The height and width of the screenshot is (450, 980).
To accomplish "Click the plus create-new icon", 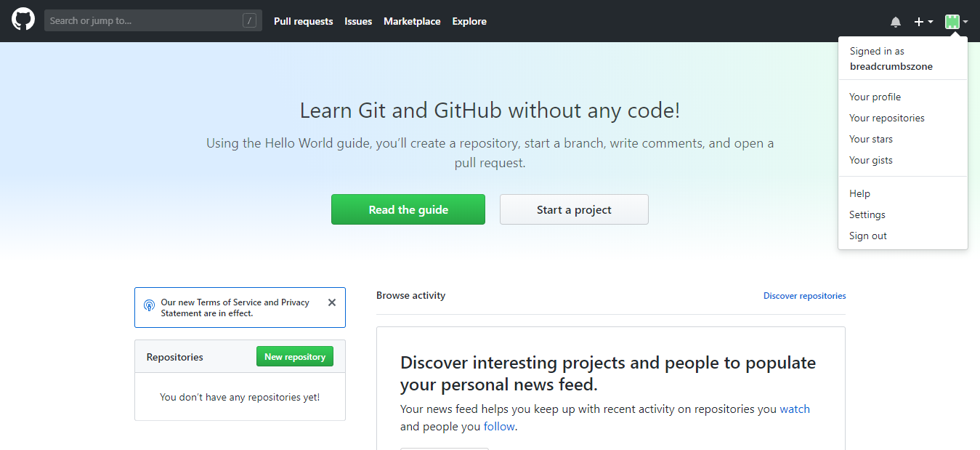I will (x=918, y=21).
